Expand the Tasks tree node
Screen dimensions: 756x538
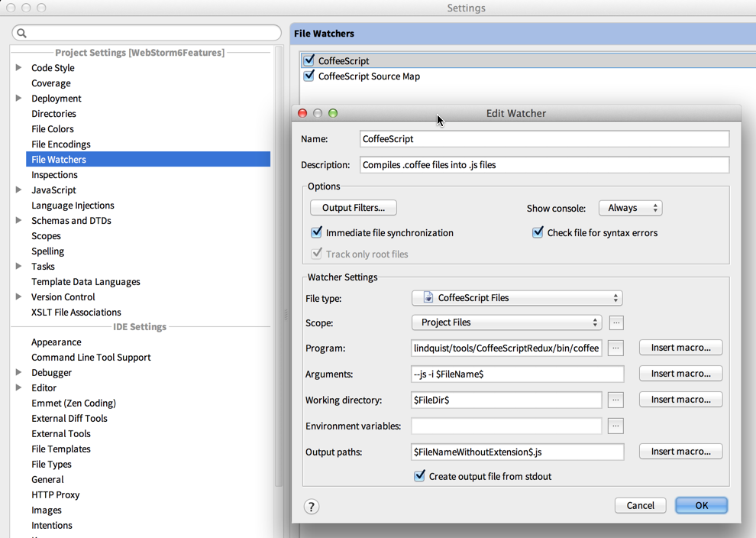click(x=19, y=266)
